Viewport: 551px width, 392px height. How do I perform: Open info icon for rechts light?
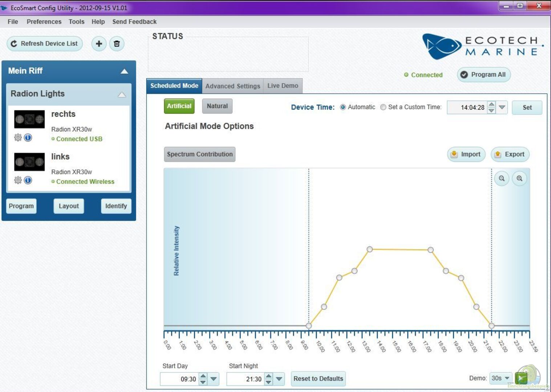coord(28,138)
